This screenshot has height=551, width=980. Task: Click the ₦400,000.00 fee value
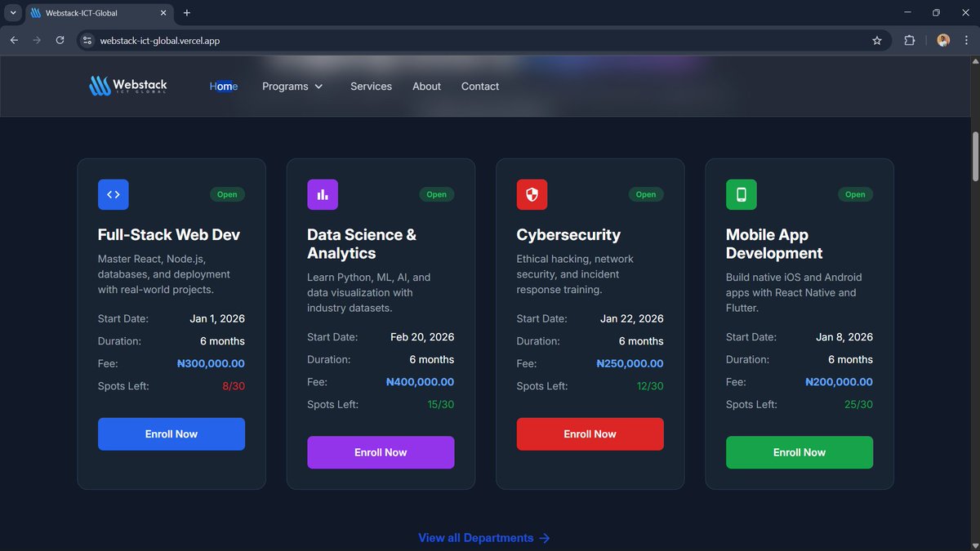pos(420,381)
